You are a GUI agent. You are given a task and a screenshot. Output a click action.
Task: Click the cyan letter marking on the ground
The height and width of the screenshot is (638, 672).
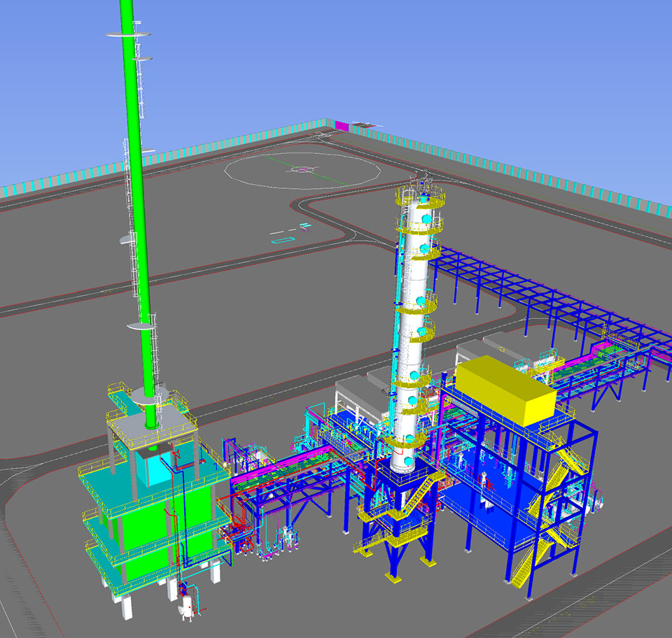click(282, 239)
